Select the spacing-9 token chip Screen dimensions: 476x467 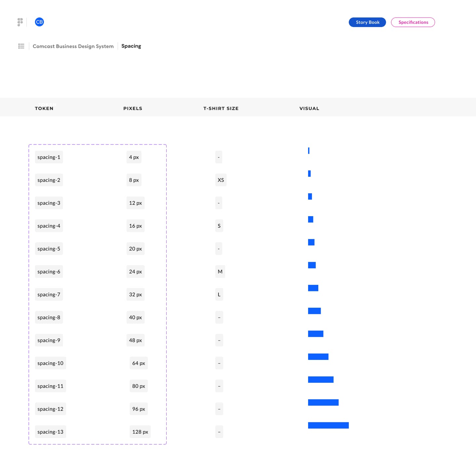coord(49,340)
